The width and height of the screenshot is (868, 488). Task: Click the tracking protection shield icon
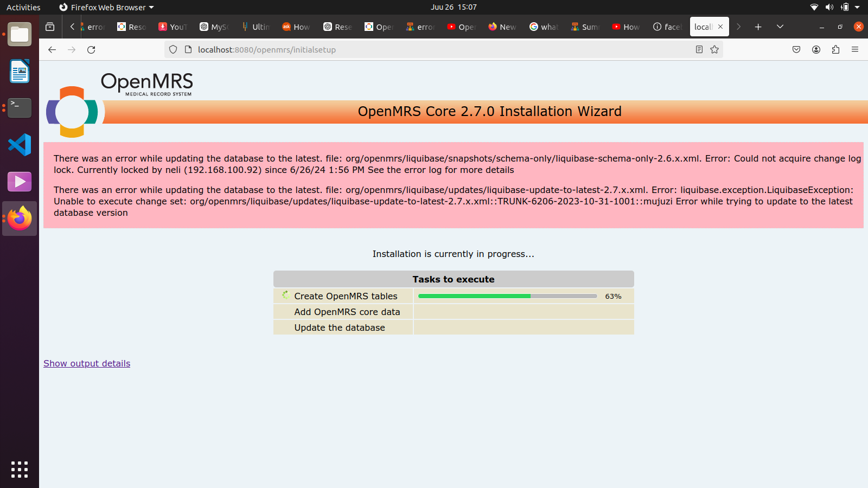[173, 49]
